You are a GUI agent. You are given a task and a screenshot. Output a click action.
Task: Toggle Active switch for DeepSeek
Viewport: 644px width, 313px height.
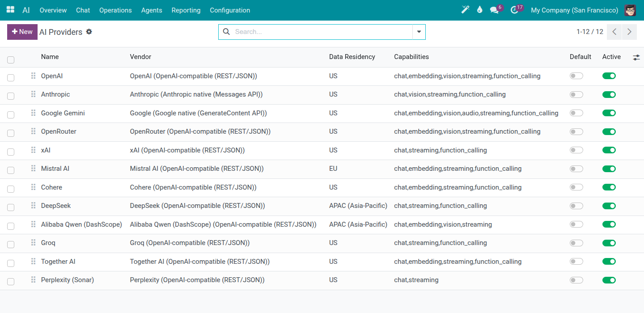click(x=609, y=206)
